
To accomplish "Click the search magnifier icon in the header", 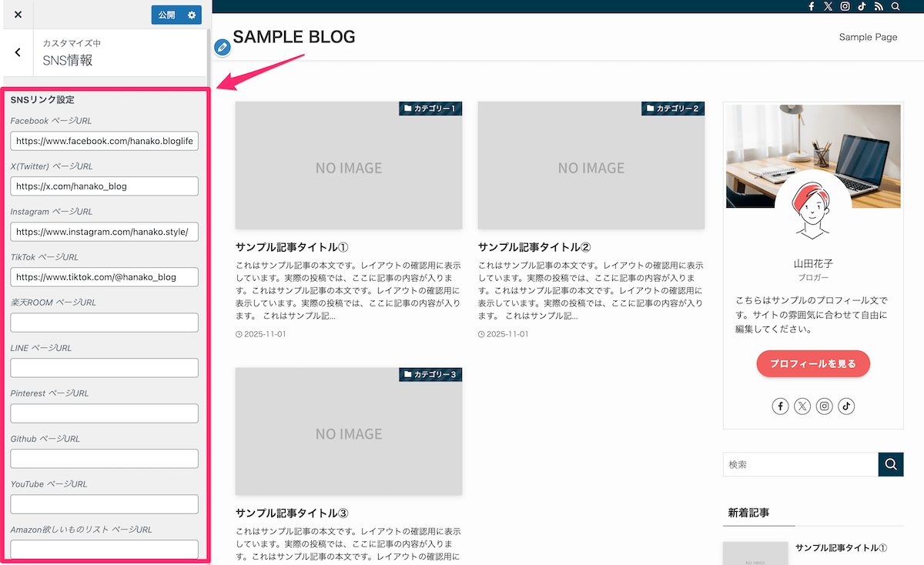I will 896,6.
